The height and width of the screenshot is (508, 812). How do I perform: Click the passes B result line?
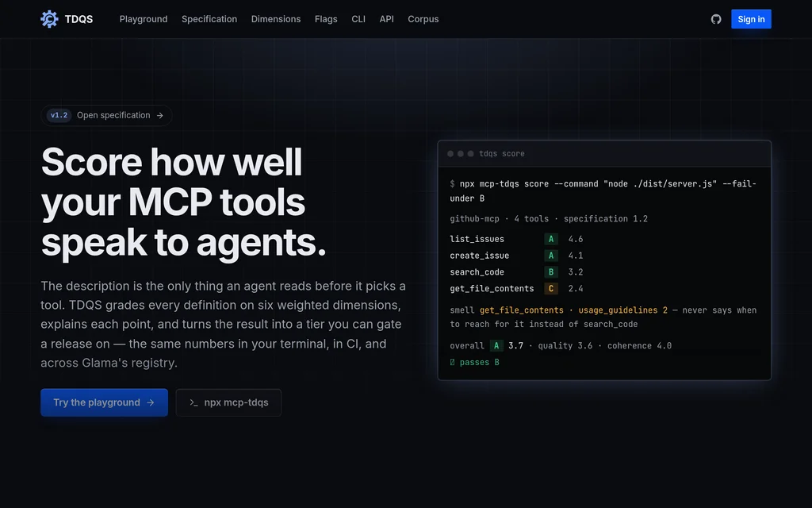coord(474,362)
